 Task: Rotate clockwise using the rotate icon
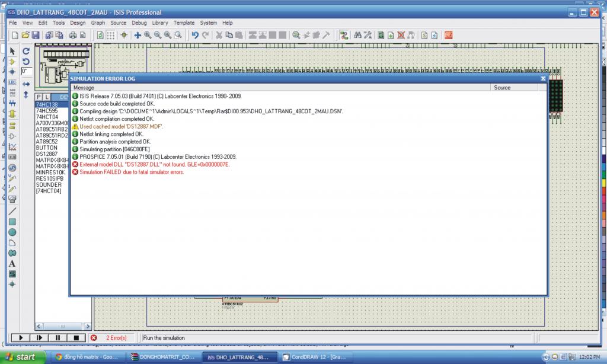(x=26, y=52)
